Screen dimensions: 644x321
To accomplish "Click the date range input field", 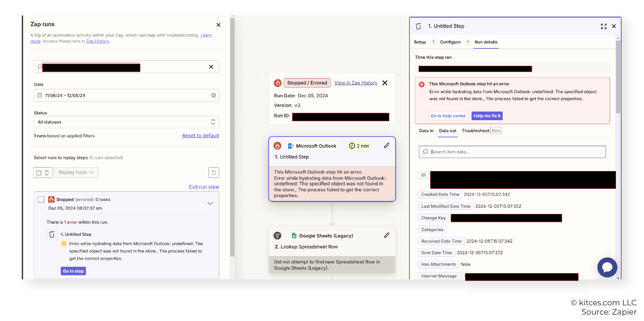I will tap(126, 95).
